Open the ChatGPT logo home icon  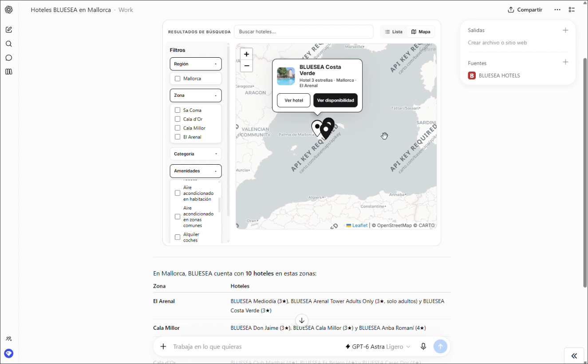(9, 10)
